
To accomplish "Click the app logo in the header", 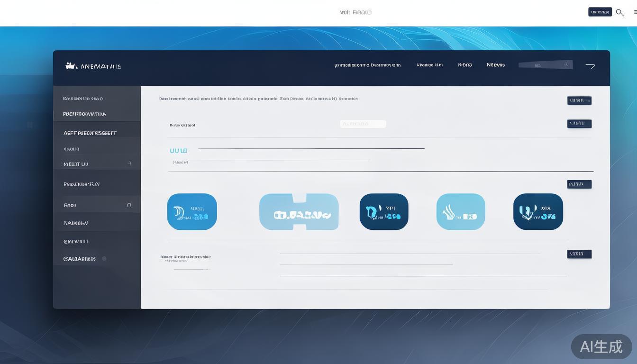I will [x=72, y=66].
